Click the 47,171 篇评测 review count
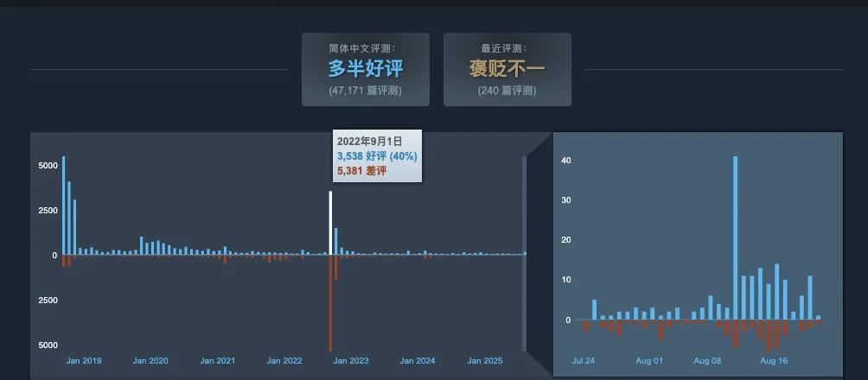Viewport: 868px width, 380px height. click(365, 91)
